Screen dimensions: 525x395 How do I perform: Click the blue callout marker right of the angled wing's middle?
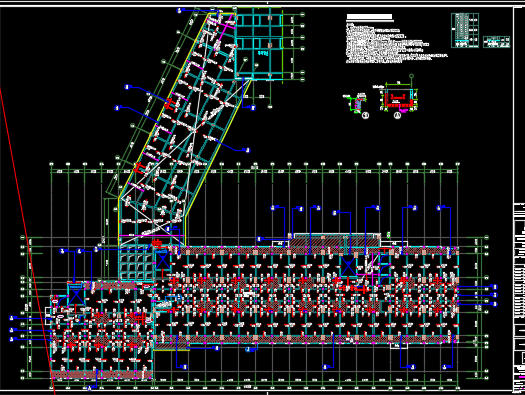248,150
